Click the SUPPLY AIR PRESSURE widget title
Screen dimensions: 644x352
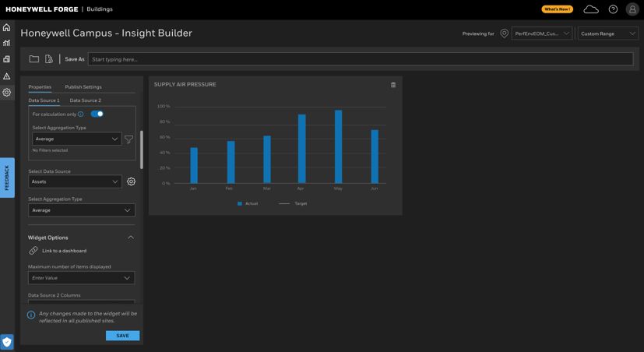point(185,85)
